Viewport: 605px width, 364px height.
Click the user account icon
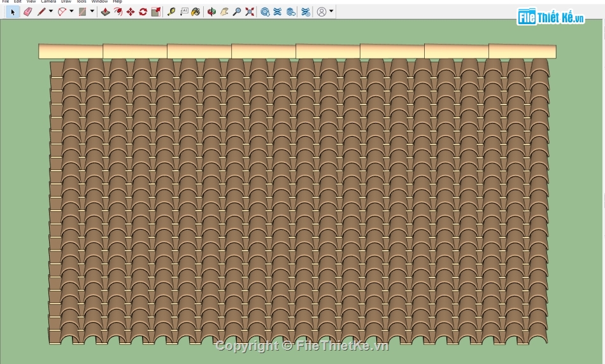coord(322,12)
